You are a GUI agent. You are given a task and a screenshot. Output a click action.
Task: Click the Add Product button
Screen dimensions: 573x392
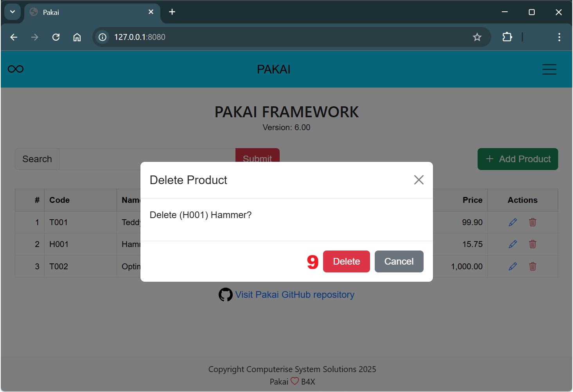518,159
